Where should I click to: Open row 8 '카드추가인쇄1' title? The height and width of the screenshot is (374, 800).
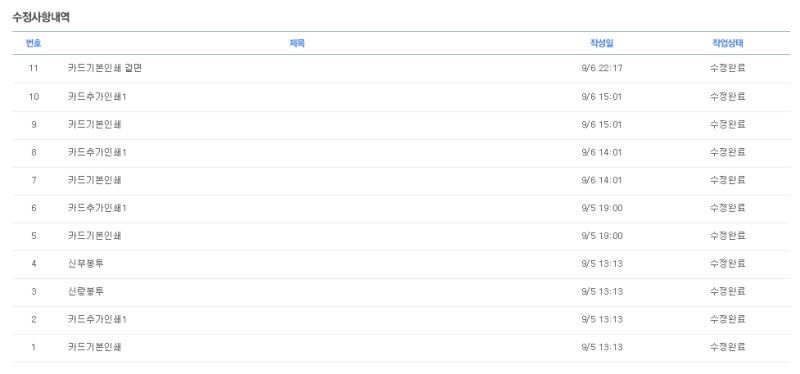97,152
